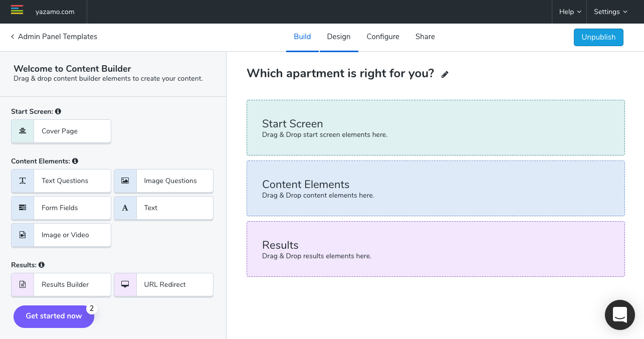The height and width of the screenshot is (339, 644).
Task: Click the 'Start Screen:' sidebar label
Action: [x=32, y=111]
